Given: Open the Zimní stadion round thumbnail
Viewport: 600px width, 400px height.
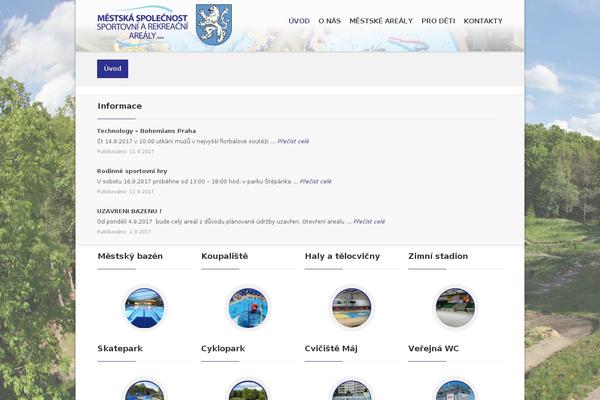Looking at the screenshot, I should (x=455, y=308).
